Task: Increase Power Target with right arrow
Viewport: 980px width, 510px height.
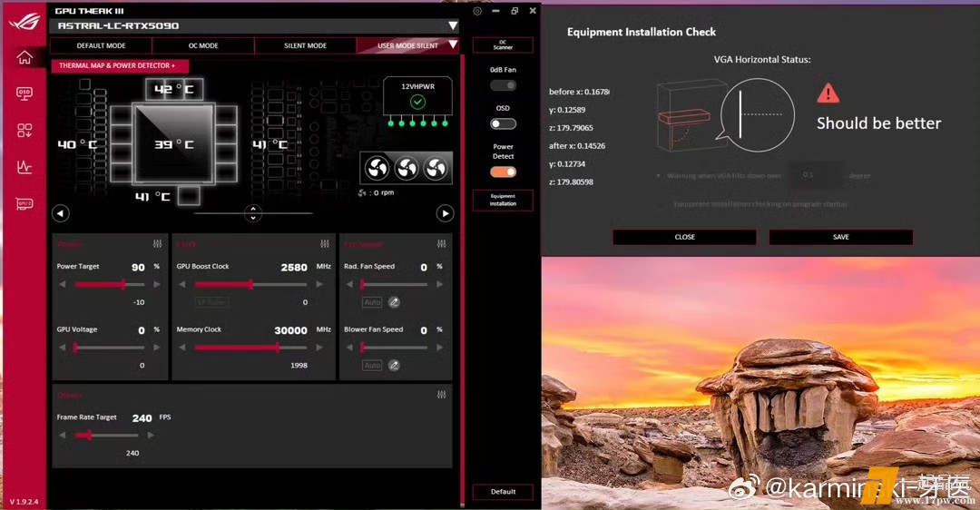Action: 157,284
